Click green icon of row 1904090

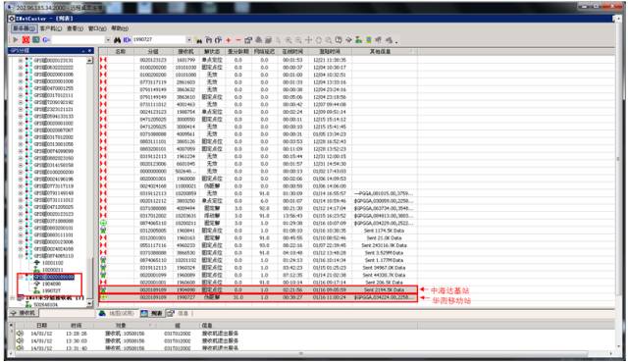click(x=103, y=289)
